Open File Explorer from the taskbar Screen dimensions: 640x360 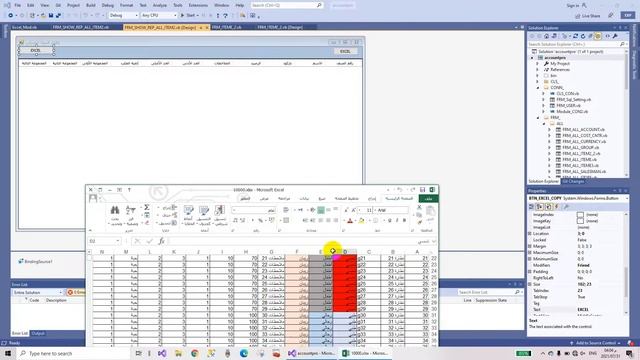pos(178,353)
